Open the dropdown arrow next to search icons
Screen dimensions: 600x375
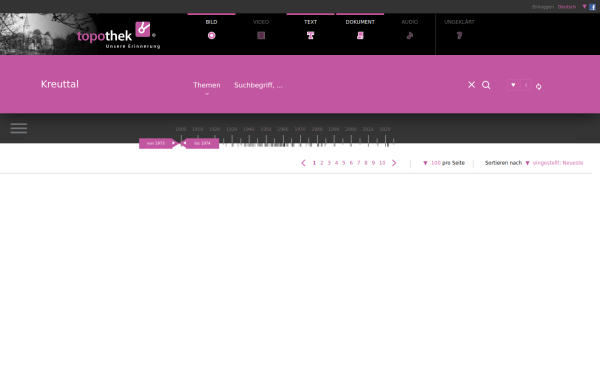pos(513,85)
